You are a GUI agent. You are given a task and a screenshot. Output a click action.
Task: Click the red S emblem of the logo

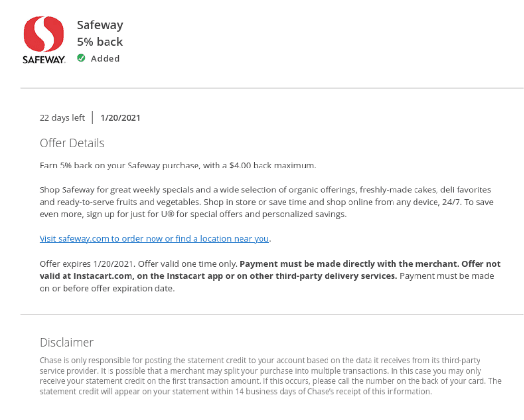pos(44,34)
